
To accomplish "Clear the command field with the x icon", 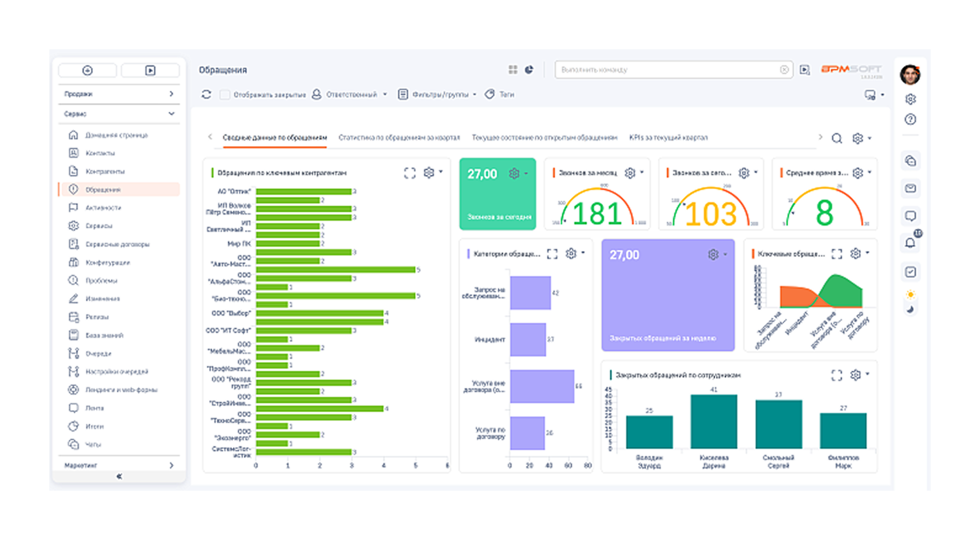I will point(784,70).
